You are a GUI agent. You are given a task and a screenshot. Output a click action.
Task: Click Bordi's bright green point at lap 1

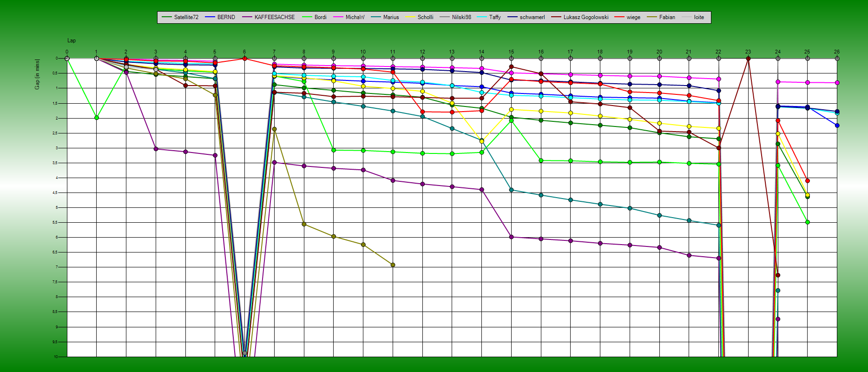click(x=97, y=118)
